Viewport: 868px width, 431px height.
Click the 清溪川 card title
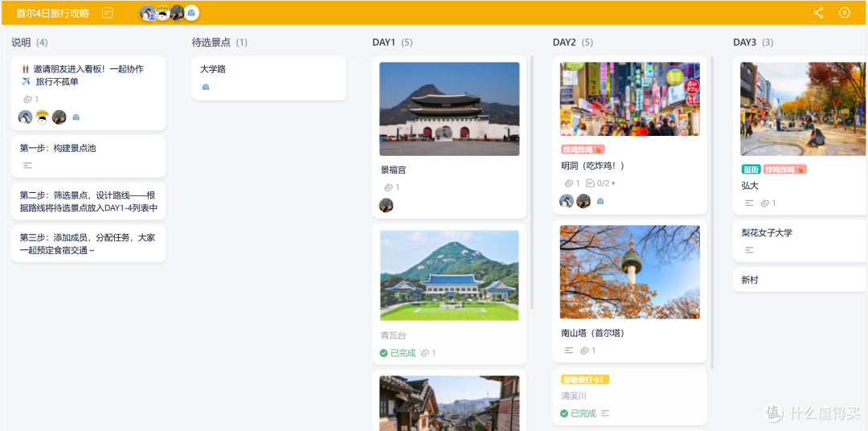tap(574, 396)
